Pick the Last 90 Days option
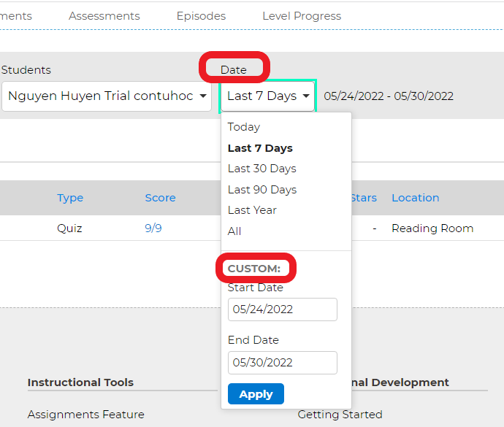Viewport: 504px width, 427px height. pyautogui.click(x=262, y=190)
